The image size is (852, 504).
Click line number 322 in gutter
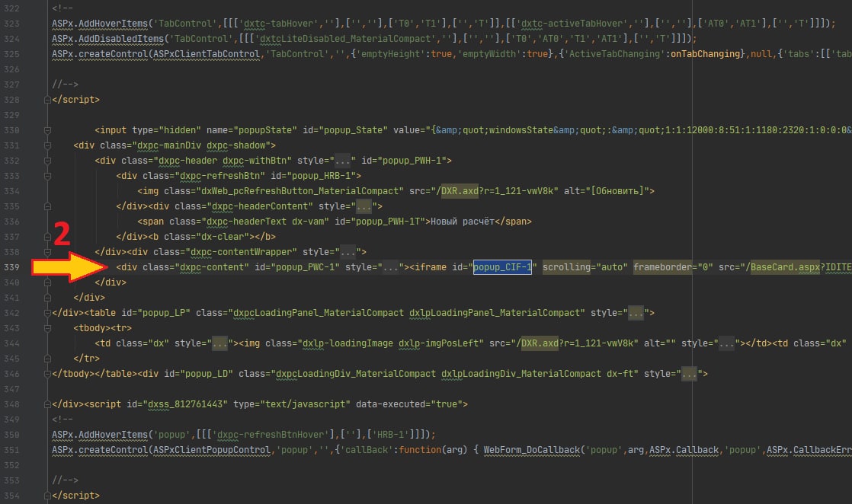click(11, 8)
